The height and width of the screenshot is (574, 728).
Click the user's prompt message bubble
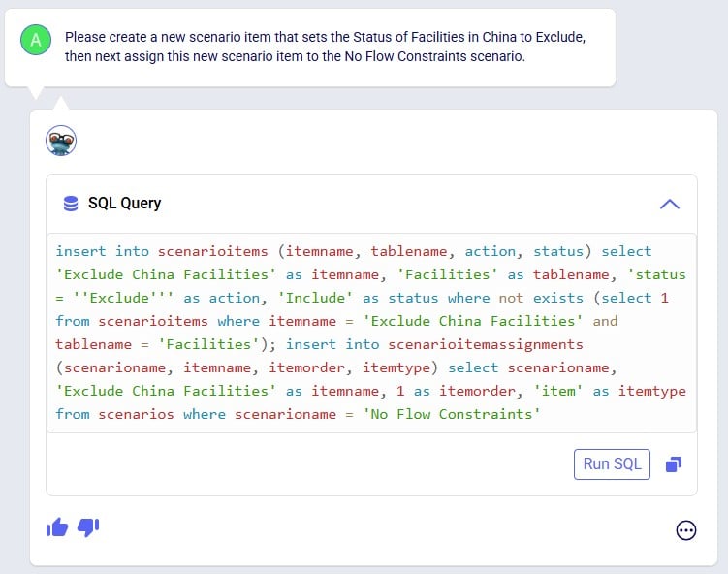pos(310,48)
